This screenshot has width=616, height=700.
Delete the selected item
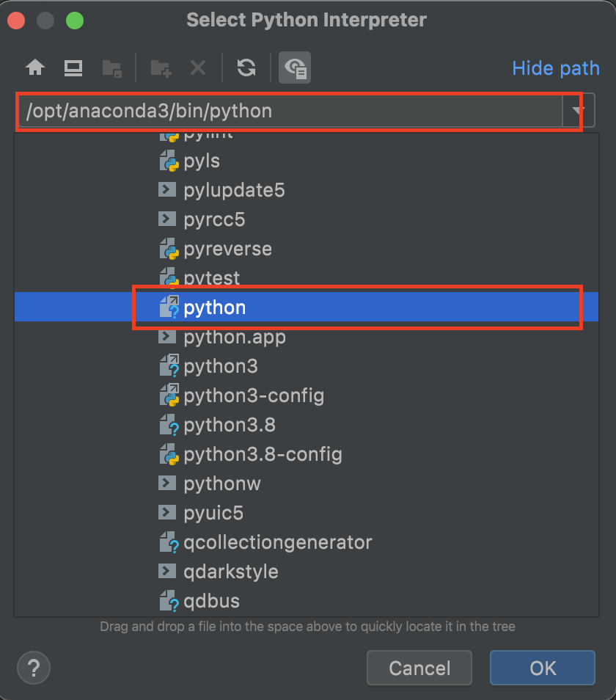198,68
